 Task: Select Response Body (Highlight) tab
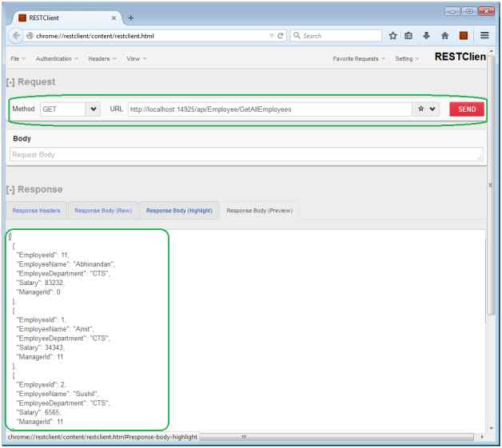point(179,210)
